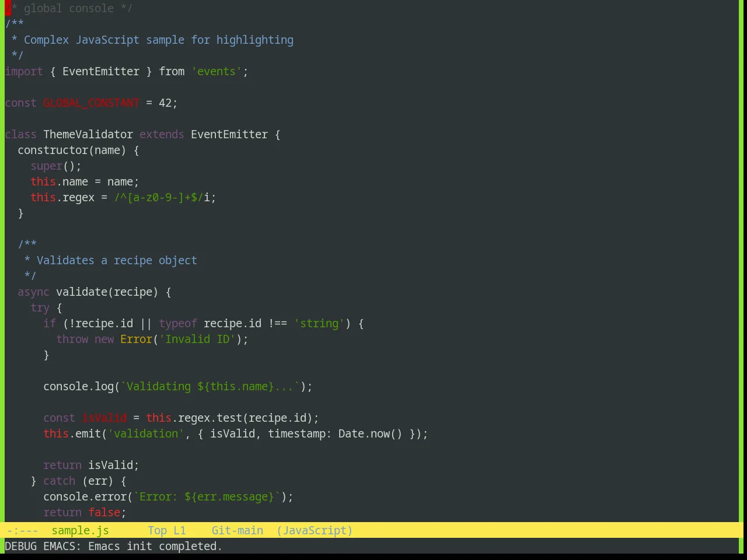This screenshot has height=560, width=747.
Task: Click the number 42
Action: click(x=165, y=103)
